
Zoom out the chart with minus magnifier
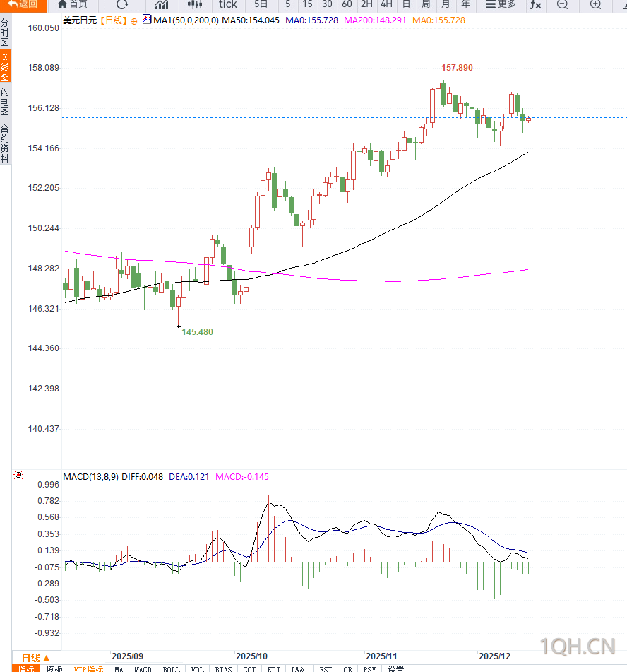click(562, 4)
